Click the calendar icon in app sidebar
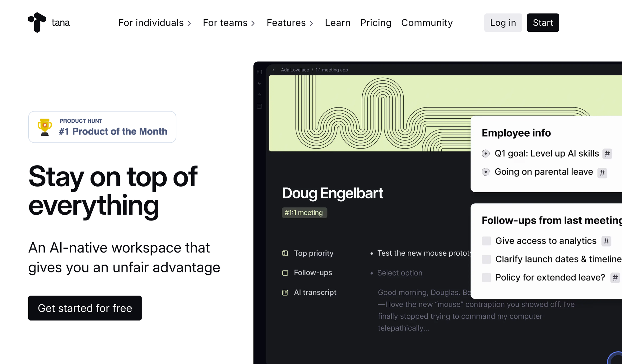 point(259,106)
